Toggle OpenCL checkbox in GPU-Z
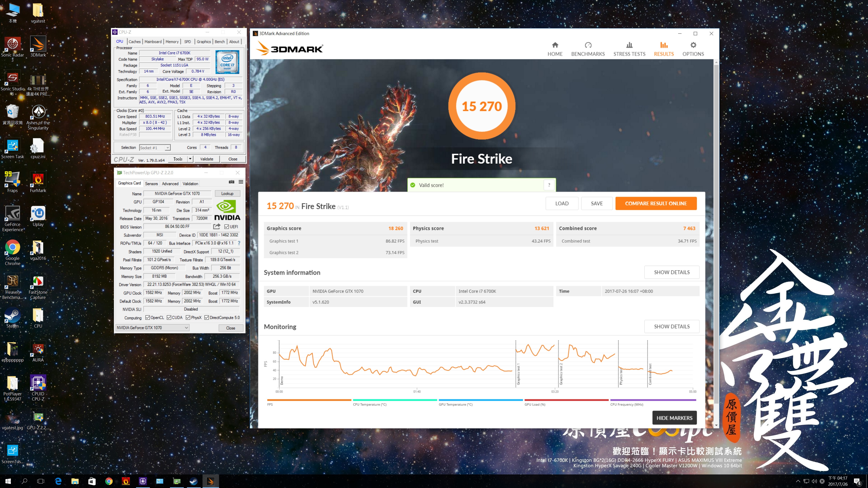 click(148, 318)
